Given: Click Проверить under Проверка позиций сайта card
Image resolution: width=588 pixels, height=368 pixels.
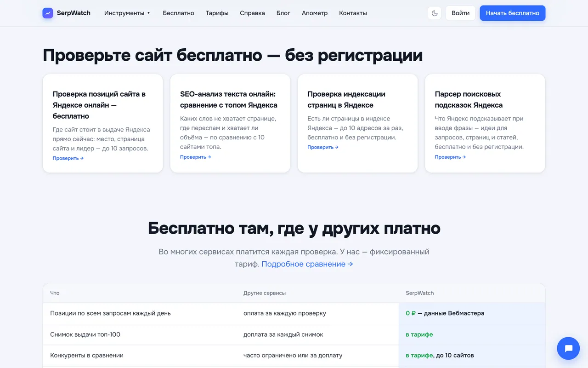Looking at the screenshot, I should [68, 158].
